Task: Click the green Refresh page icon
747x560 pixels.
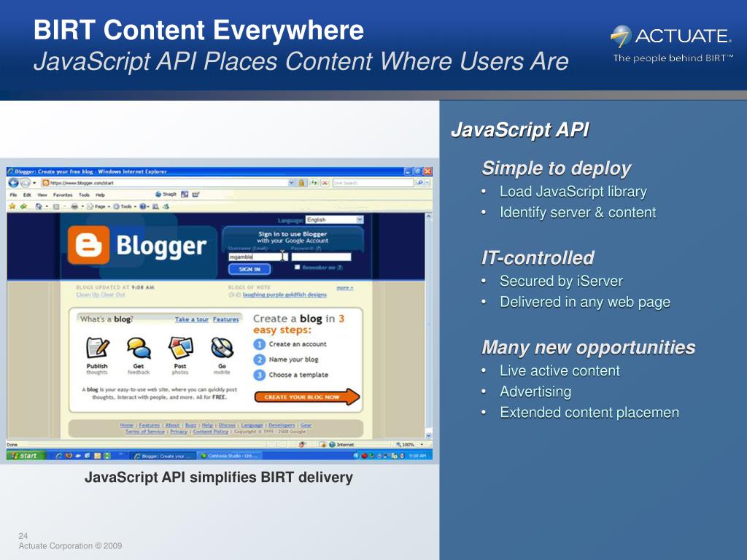Action: (314, 183)
